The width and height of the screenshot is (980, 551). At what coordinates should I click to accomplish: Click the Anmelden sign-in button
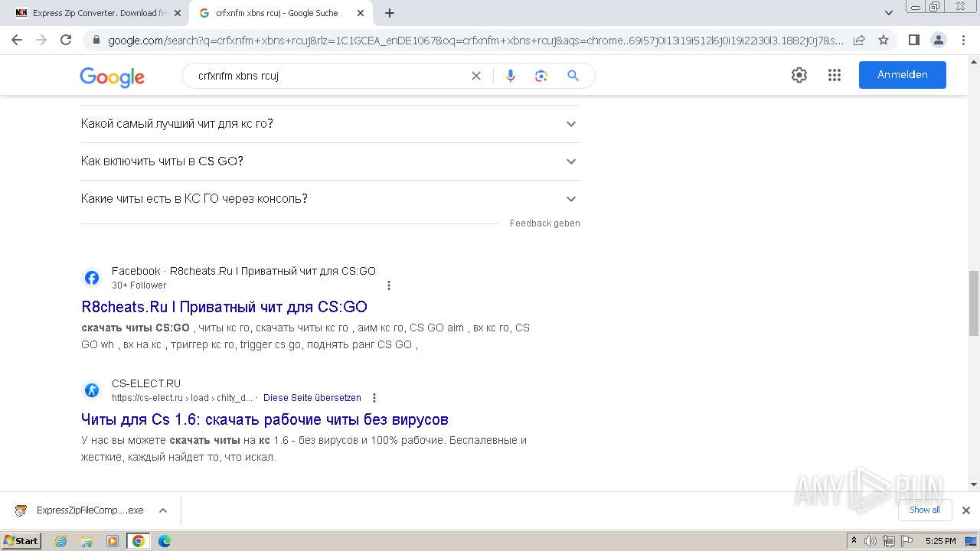pos(902,75)
